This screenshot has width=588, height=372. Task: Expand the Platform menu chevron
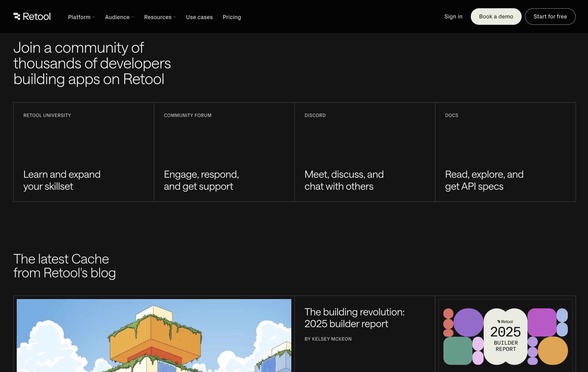pyautogui.click(x=94, y=17)
